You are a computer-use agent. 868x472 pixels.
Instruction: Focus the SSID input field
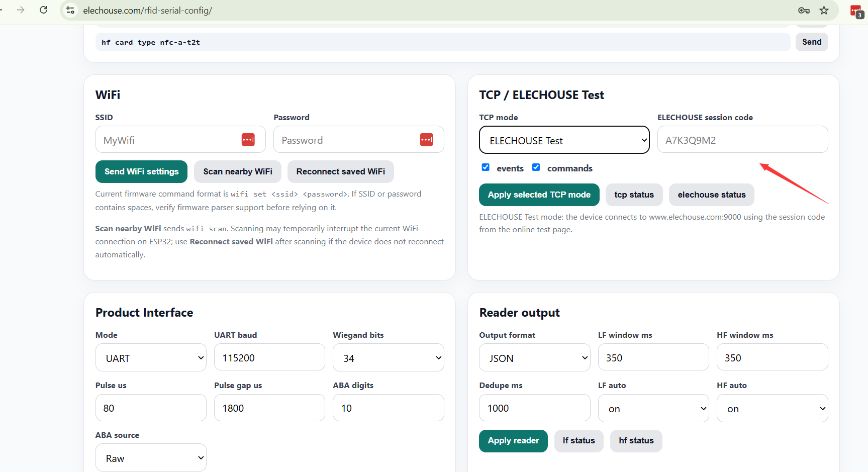point(180,139)
